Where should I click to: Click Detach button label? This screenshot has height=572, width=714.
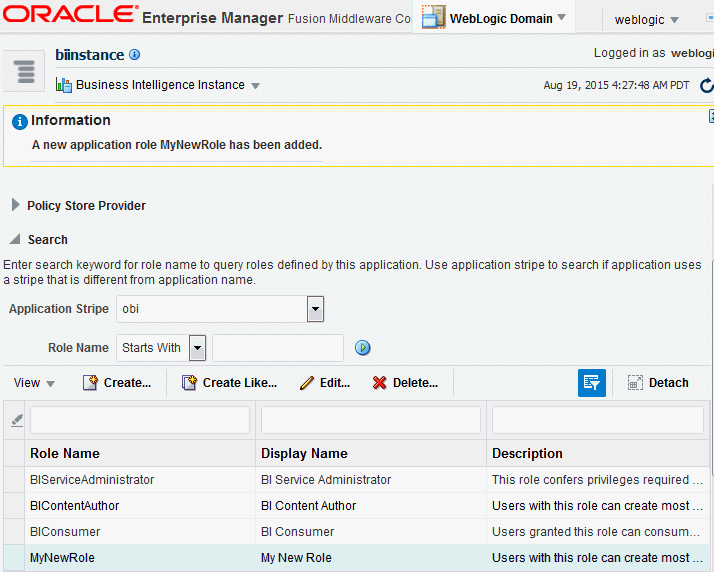pos(668,383)
